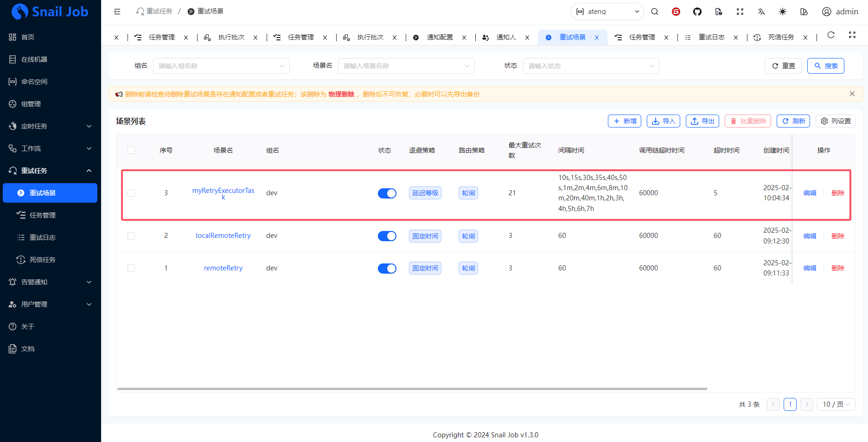This screenshot has height=442, width=868.
Task: Disable the myRetryExecutorTask status switch
Action: coord(387,193)
